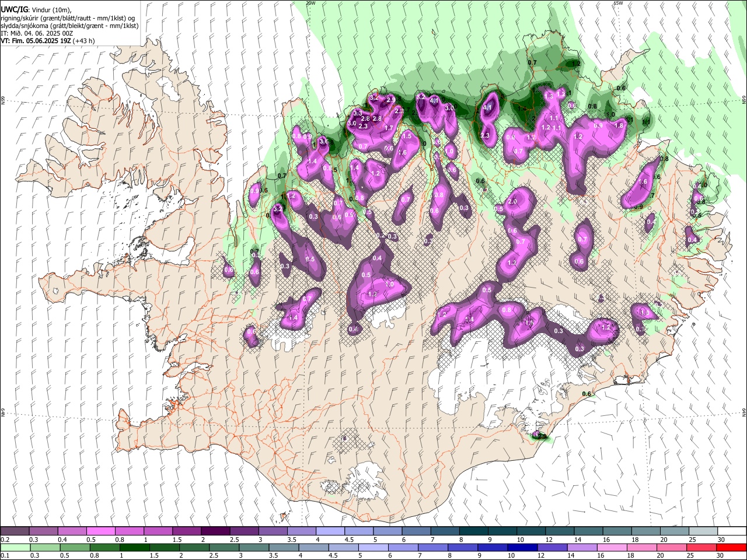Click the '0.1' label on rain scale

click(5, 555)
